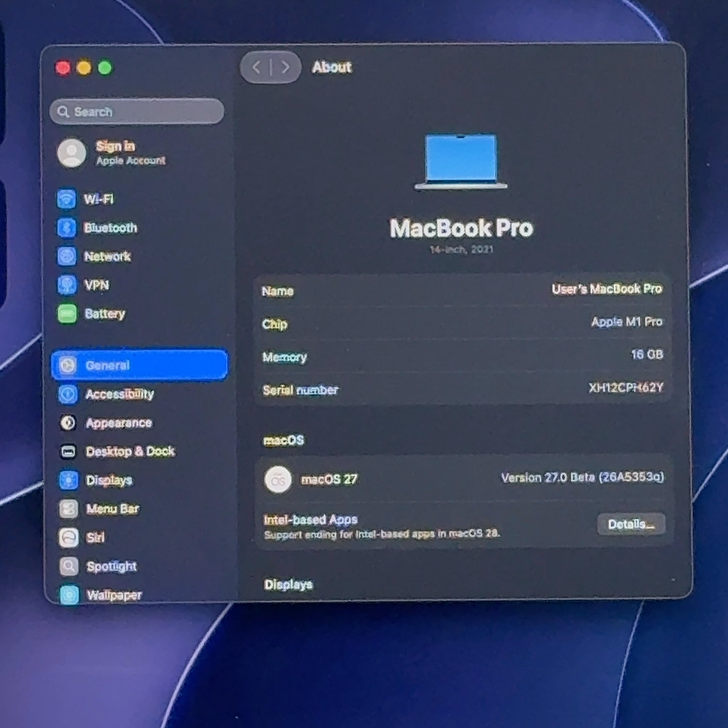Click the Apple Account avatar icon
This screenshot has height=728, width=728.
(x=72, y=153)
